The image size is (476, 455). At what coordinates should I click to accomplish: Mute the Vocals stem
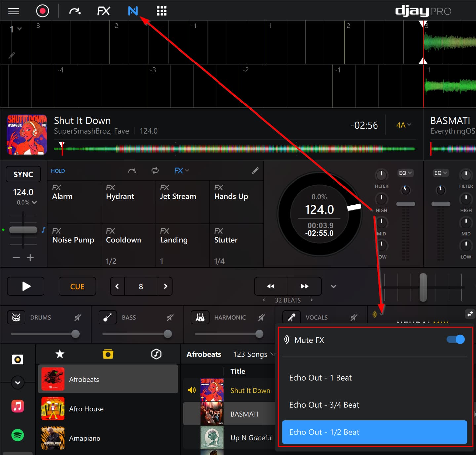[x=354, y=318]
